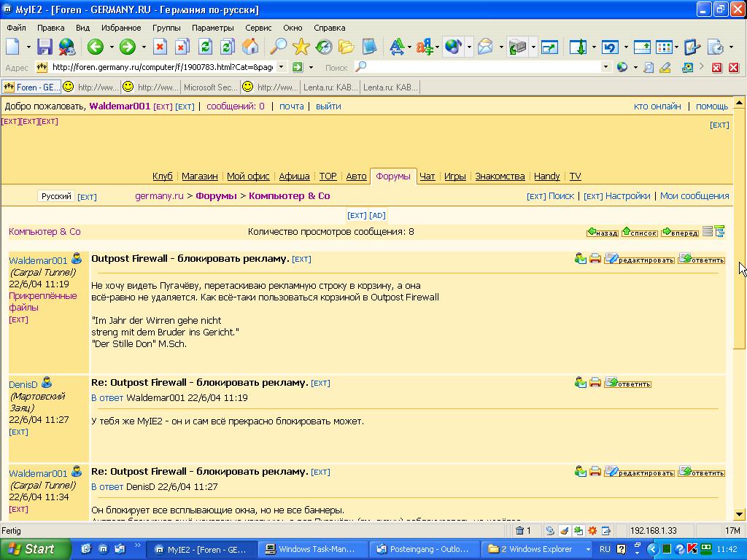Switch to the Microsoft Sec... browser tab

pyautogui.click(x=211, y=87)
